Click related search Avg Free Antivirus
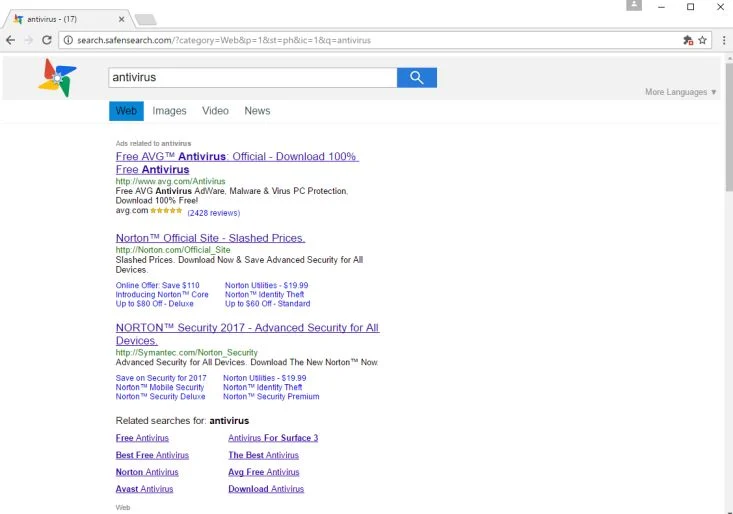Image resolution: width=733 pixels, height=514 pixels. click(x=264, y=472)
